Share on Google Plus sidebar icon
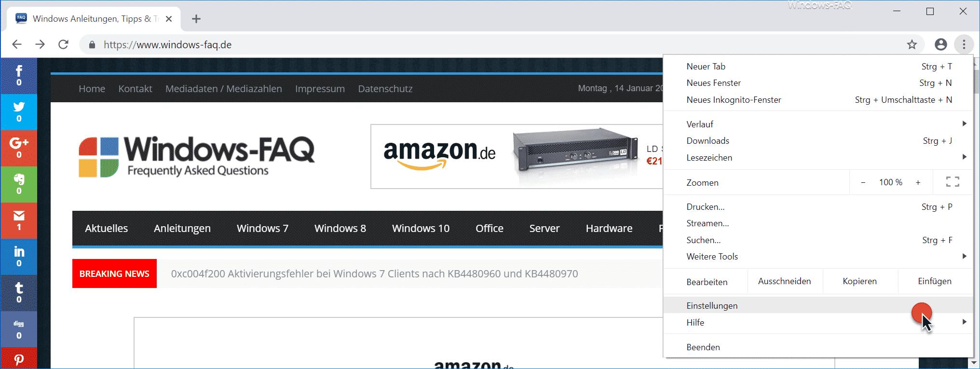Image resolution: width=980 pixels, height=369 pixels. click(x=19, y=148)
